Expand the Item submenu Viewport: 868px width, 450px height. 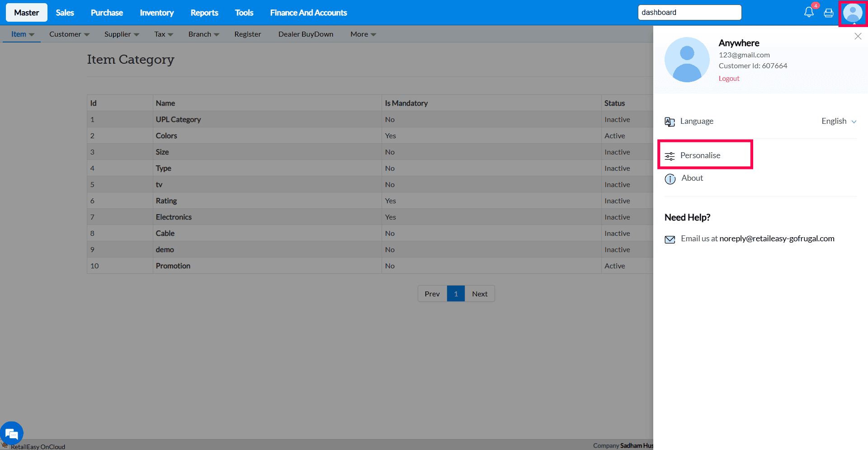[x=22, y=34]
